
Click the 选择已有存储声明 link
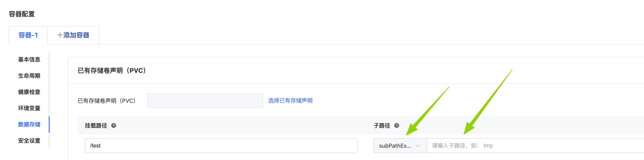point(290,100)
